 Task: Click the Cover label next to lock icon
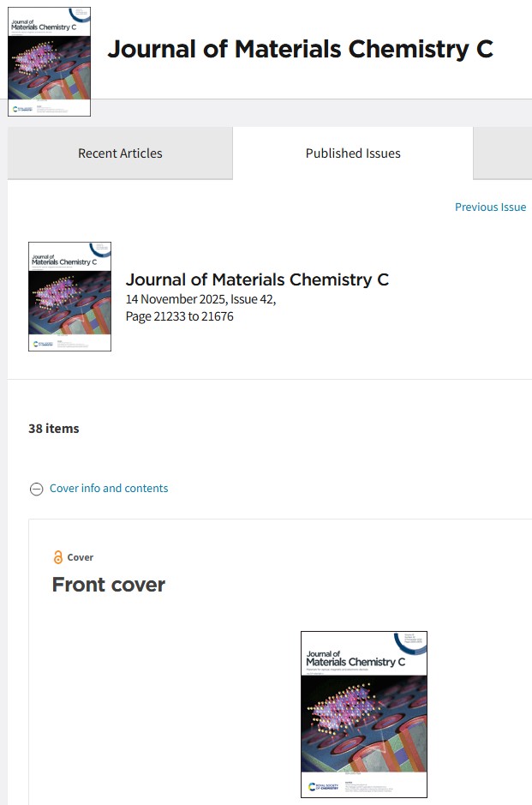[x=81, y=557]
